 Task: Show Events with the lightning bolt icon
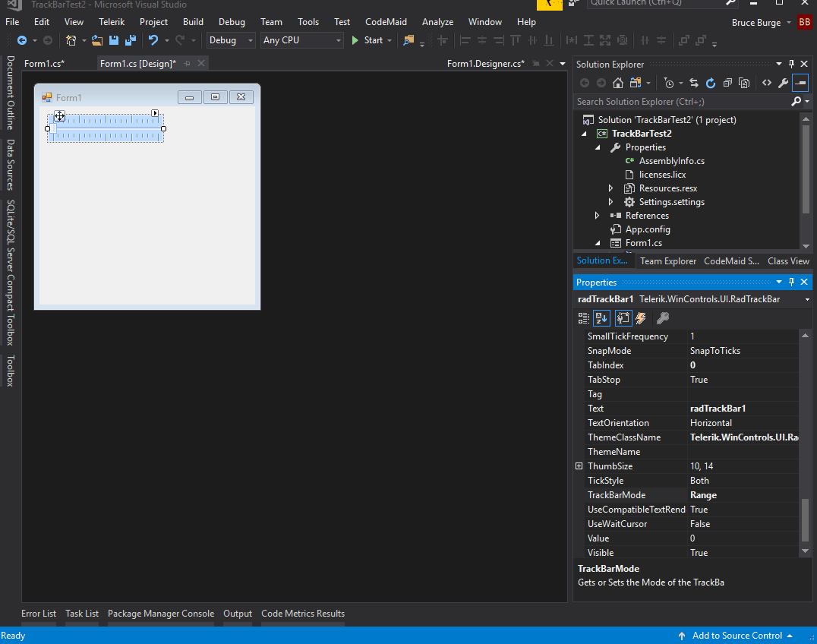tap(641, 318)
